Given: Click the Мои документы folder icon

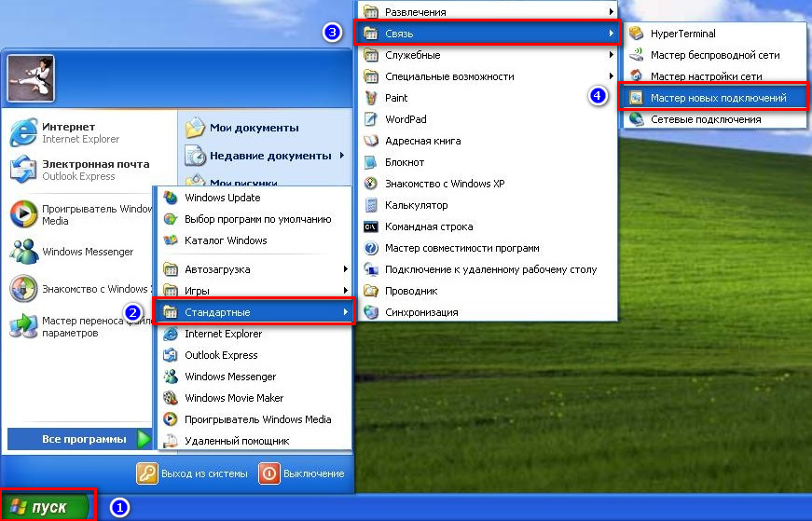Looking at the screenshot, I should coord(195,128).
